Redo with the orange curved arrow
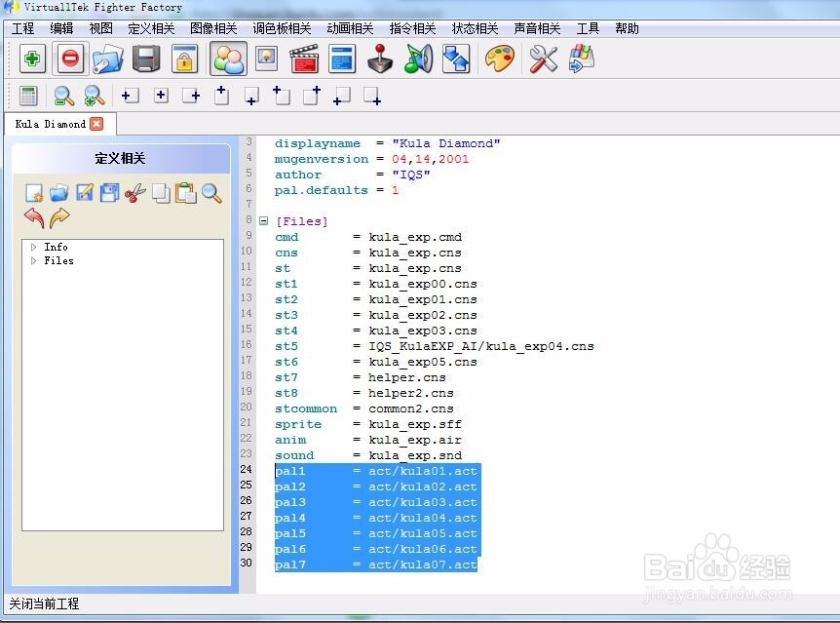The image size is (840, 623). 59,218
